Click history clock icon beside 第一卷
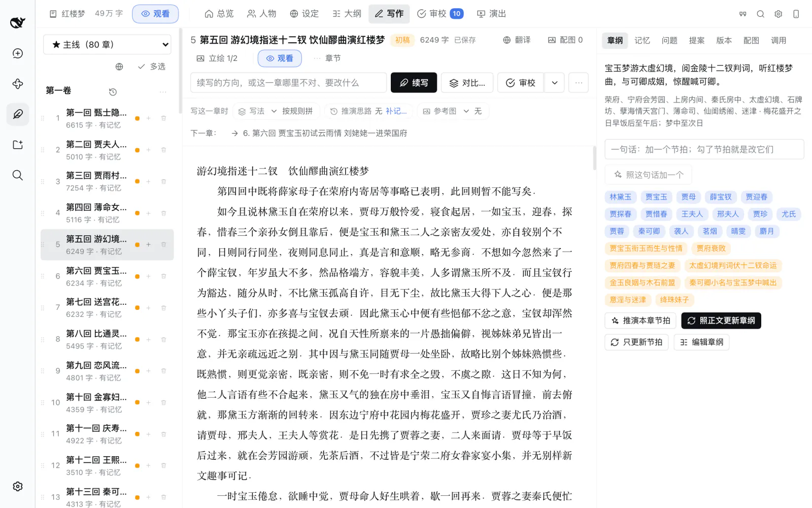This screenshot has height=508, width=812. tap(113, 91)
